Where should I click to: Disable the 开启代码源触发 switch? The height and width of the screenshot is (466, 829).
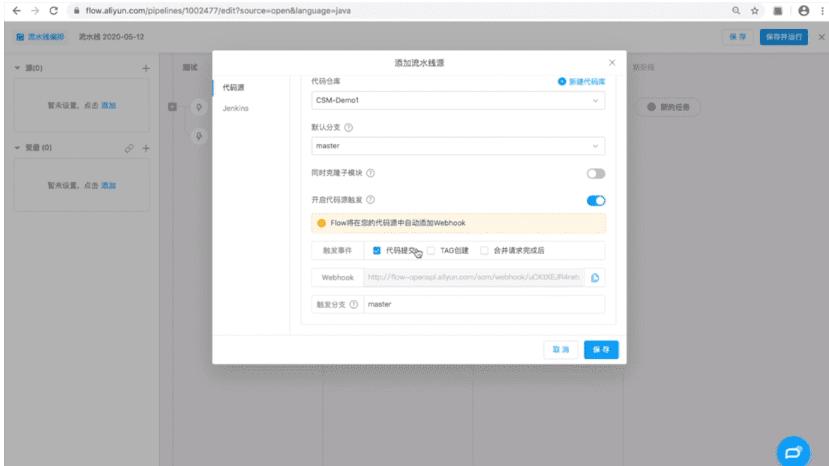[596, 200]
